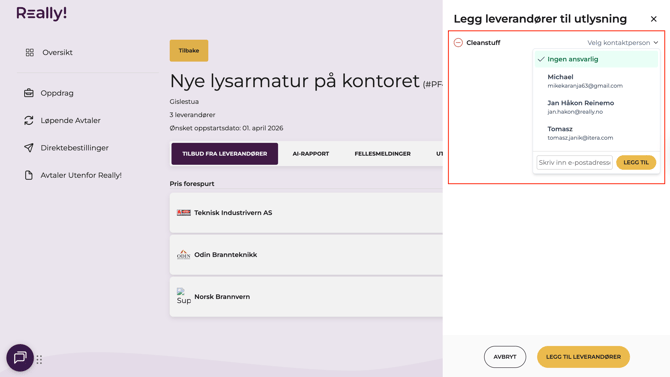The width and height of the screenshot is (670, 377).
Task: Click the Odin Brannteknikk logo
Action: point(183,254)
